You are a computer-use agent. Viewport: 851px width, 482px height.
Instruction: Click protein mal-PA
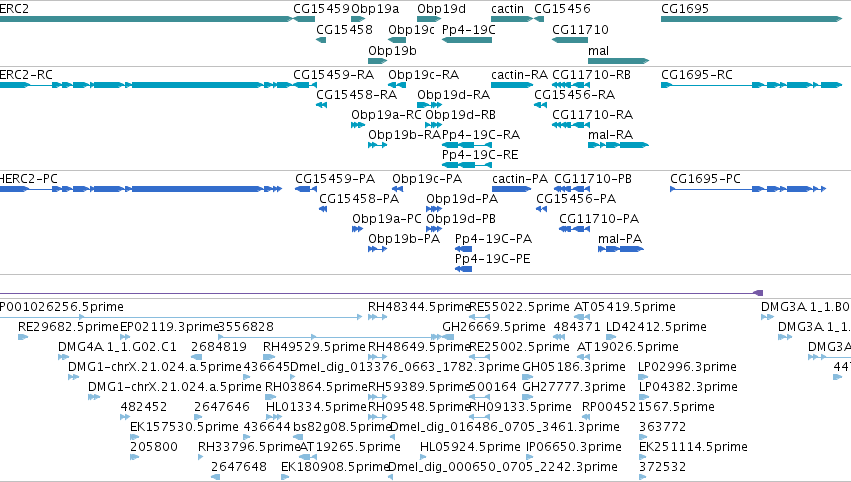coord(620,239)
